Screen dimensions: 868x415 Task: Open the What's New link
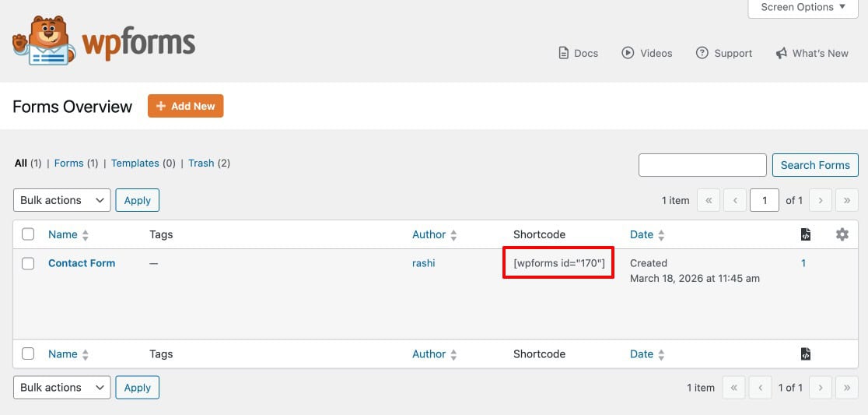(x=812, y=53)
